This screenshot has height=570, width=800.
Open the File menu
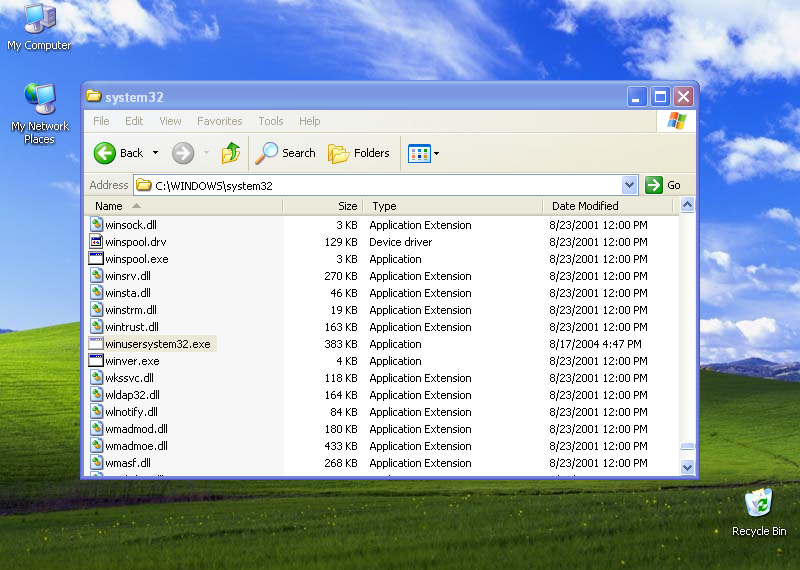click(x=101, y=121)
